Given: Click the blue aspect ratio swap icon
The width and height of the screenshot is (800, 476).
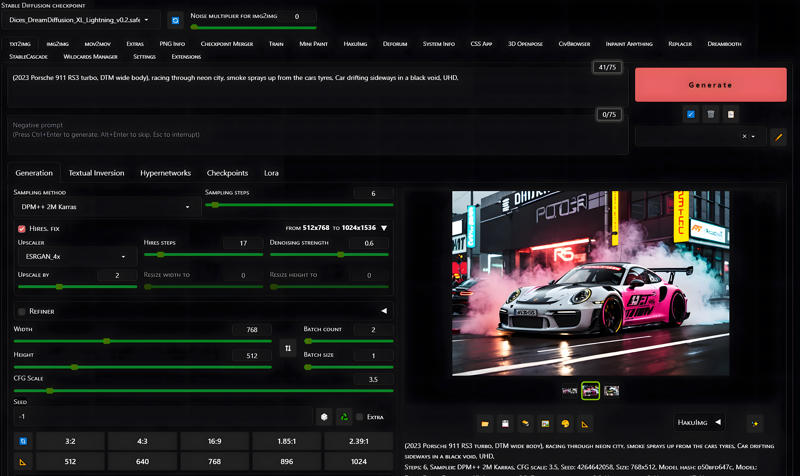Looking at the screenshot, I should [23, 441].
